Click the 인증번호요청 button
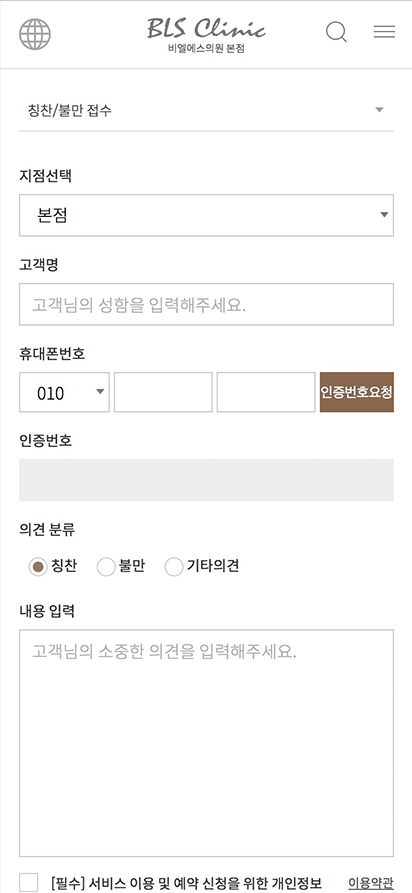The height and width of the screenshot is (893, 412). click(357, 392)
